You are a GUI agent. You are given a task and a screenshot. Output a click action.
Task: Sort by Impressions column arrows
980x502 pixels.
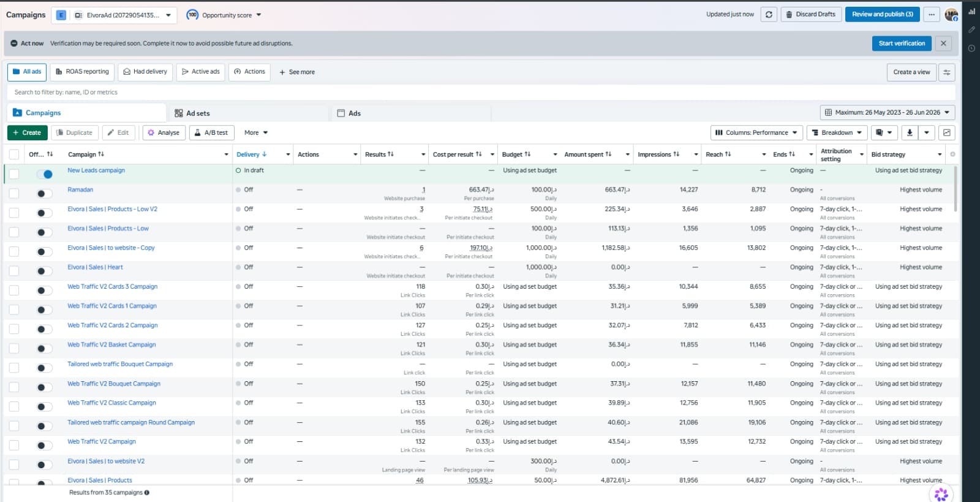tap(676, 154)
